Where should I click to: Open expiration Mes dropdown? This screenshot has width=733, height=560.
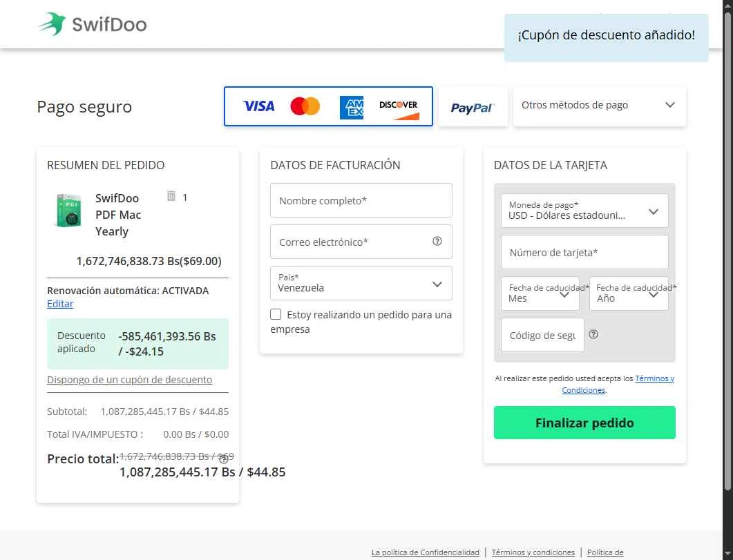point(540,293)
